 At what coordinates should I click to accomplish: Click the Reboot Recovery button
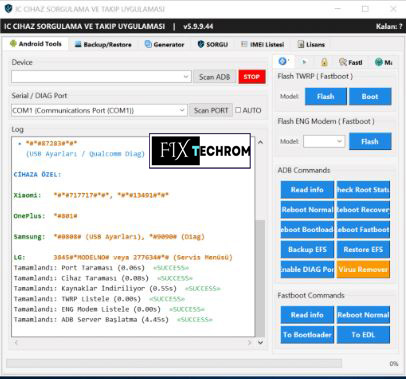click(x=363, y=210)
